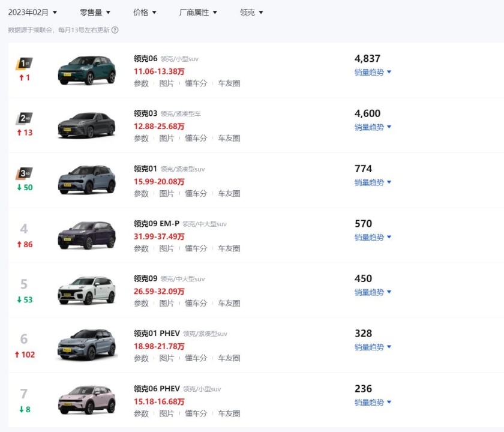Open the dark purple 领克09 EM-P thumbnail
Viewport: 504px width, 432px height.
tap(87, 235)
